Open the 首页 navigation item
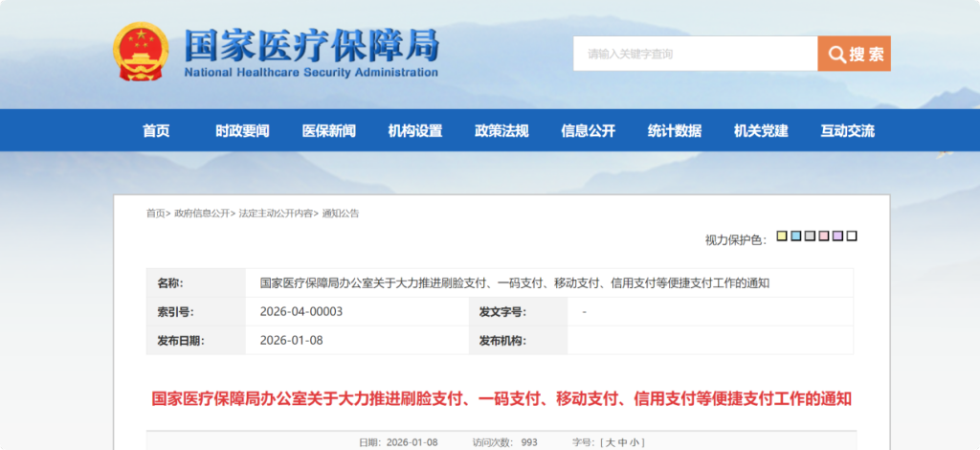 [x=156, y=131]
